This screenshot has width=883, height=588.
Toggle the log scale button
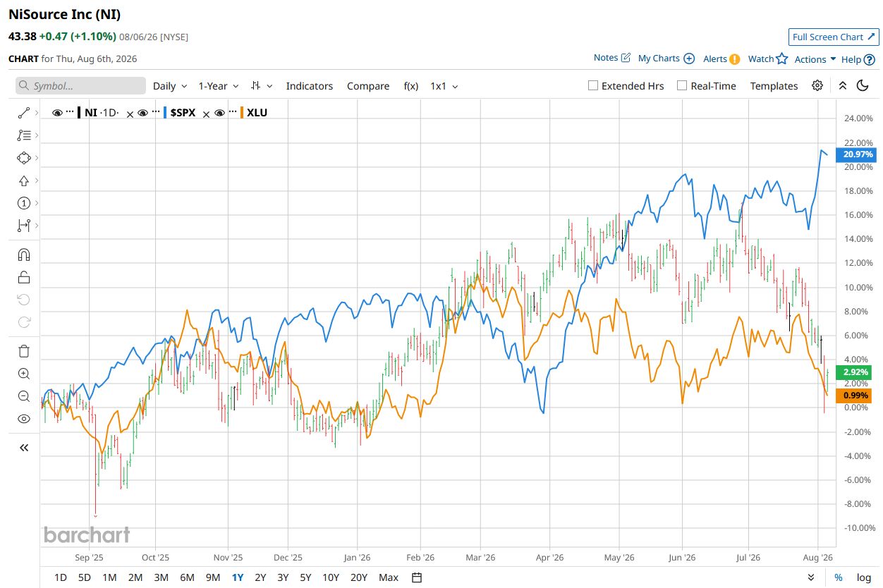863,577
